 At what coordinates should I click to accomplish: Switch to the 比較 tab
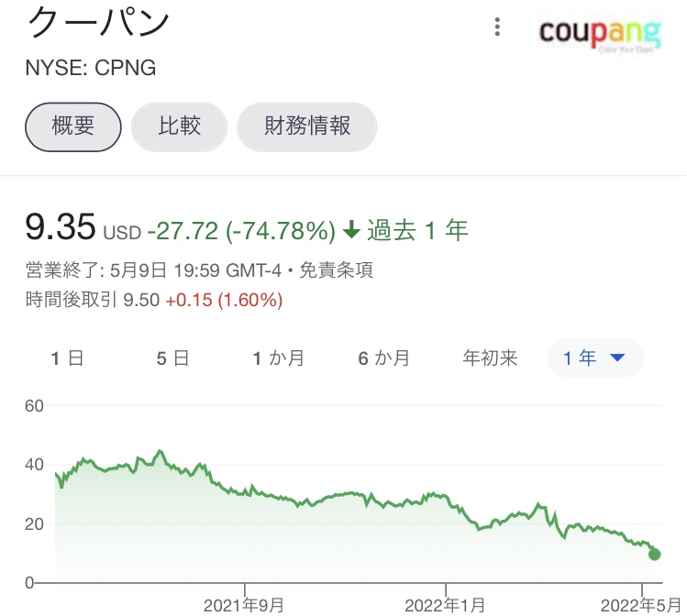[x=180, y=126]
